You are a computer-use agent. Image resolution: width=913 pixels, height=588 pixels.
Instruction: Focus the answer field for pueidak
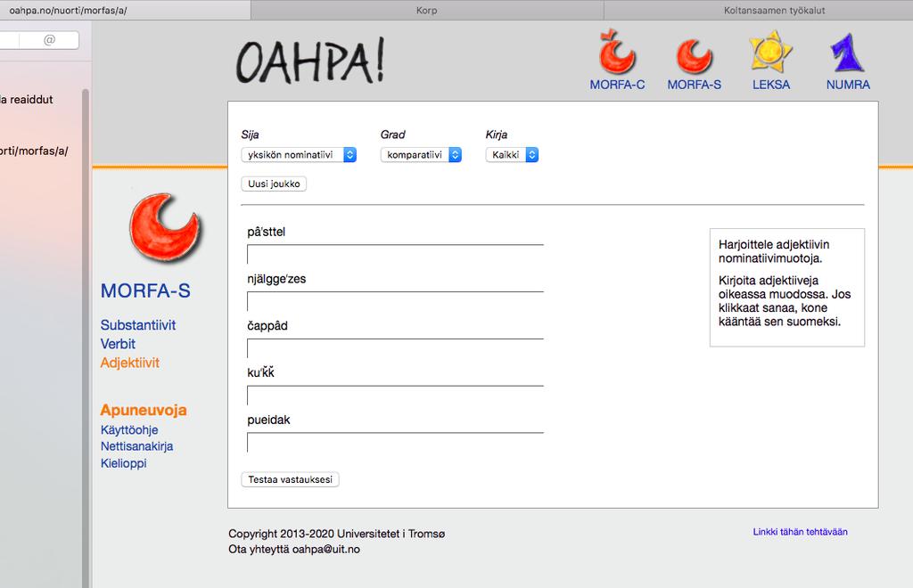click(x=395, y=443)
